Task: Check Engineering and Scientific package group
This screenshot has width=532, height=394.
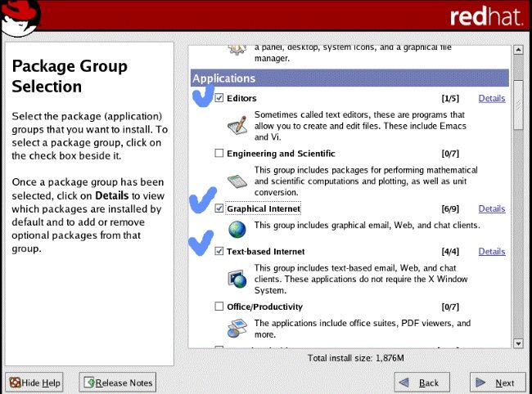Action: click(219, 153)
